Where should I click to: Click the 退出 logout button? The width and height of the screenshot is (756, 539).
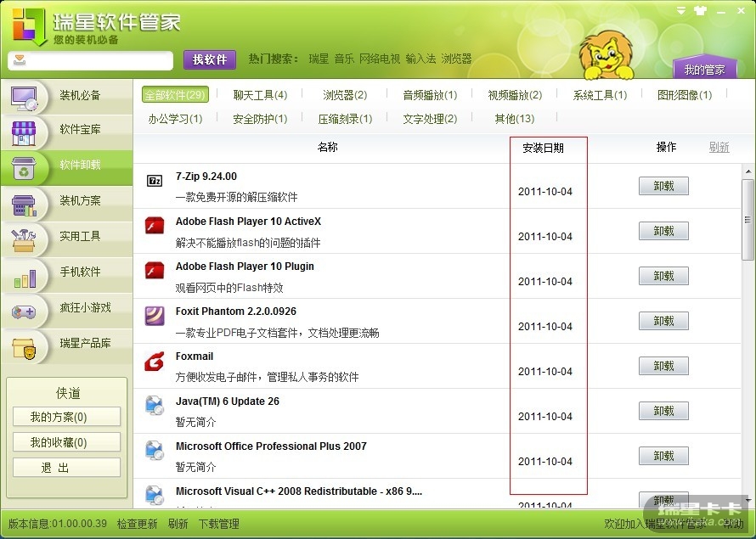click(66, 468)
